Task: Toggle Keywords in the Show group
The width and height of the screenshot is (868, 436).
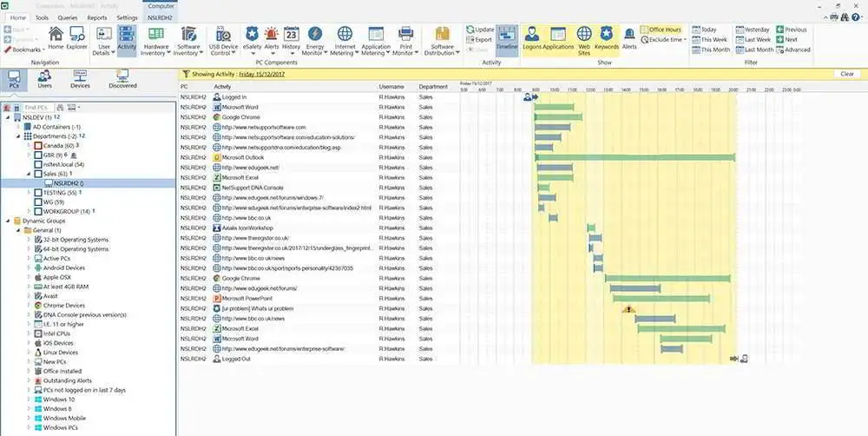Action: point(606,38)
